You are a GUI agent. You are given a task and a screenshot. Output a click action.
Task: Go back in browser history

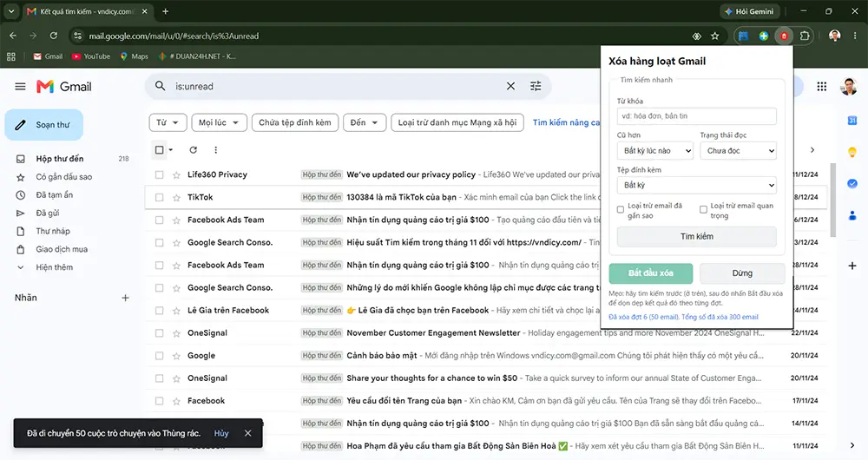click(x=13, y=36)
